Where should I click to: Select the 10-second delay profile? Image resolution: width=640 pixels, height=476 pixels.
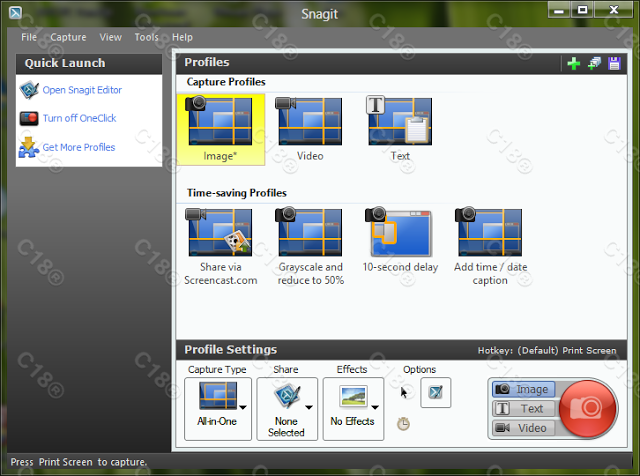[400, 240]
